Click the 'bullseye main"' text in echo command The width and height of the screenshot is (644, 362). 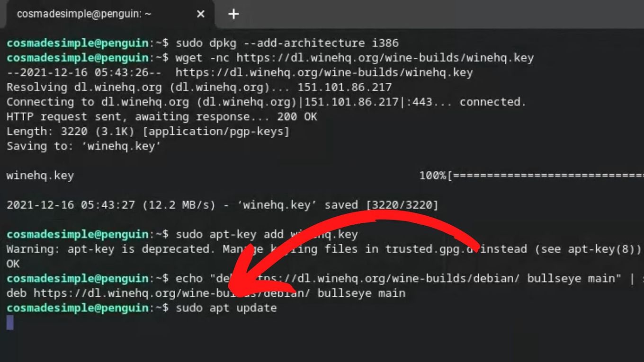tap(574, 278)
